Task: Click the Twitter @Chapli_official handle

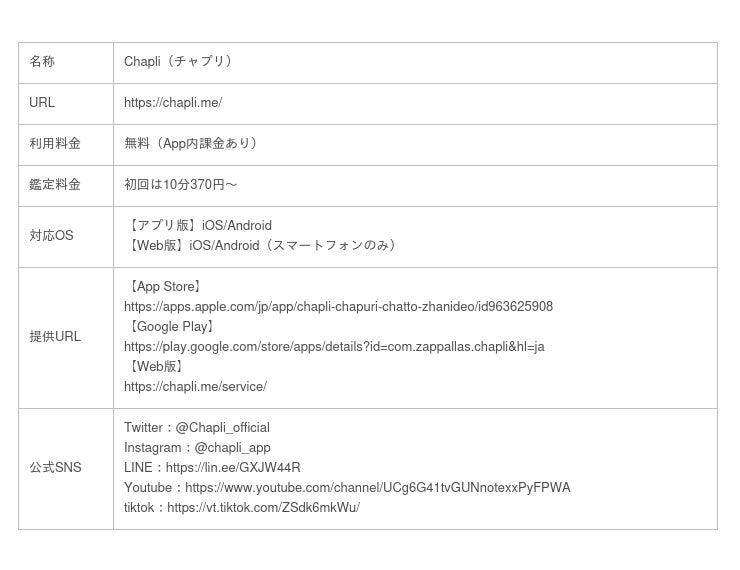Action: 222,428
